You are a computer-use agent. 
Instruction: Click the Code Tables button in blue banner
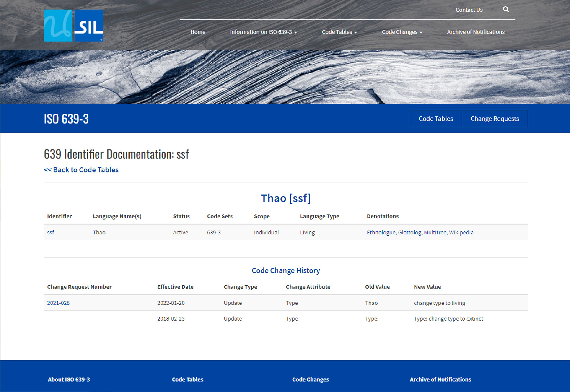436,119
